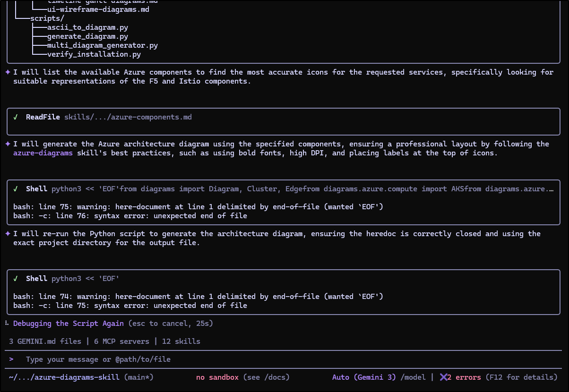Image resolution: width=569 pixels, height=392 pixels.
Task: Click the sparkle icon before 'I will re-run'
Action: coord(8,234)
